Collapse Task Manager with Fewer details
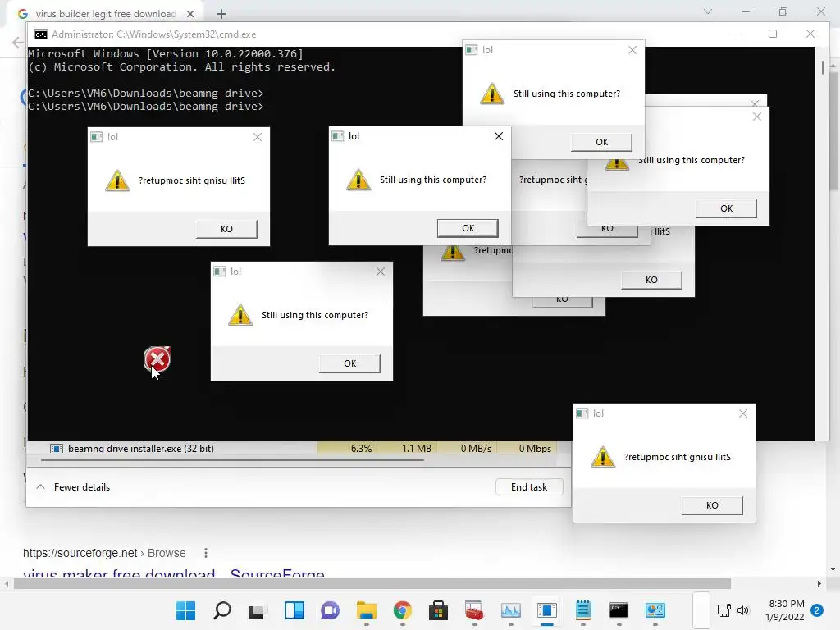 tap(73, 487)
